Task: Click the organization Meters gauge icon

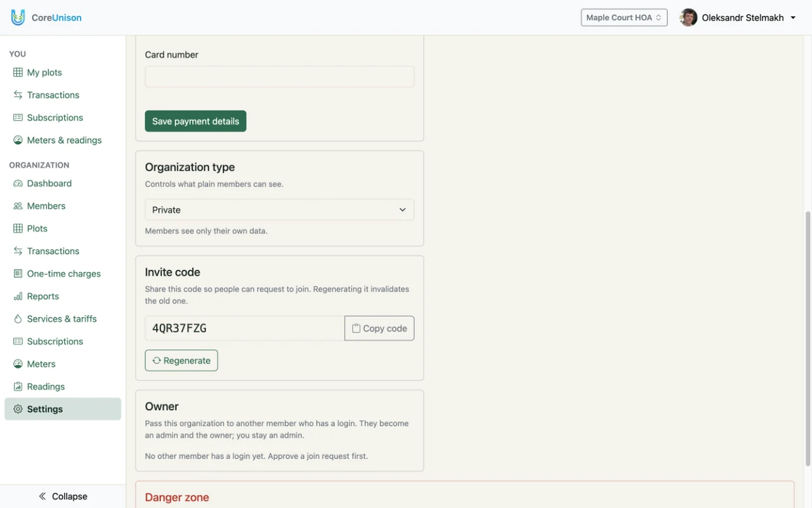Action: [18, 364]
